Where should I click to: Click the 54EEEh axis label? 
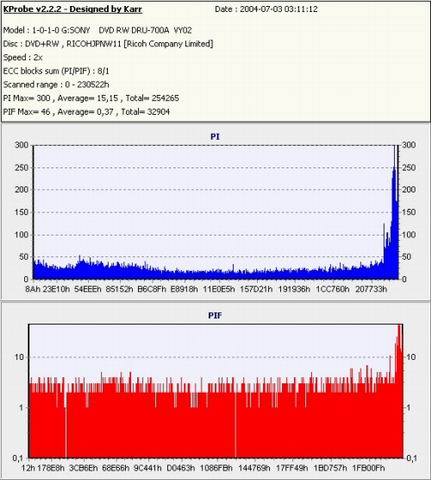(x=87, y=289)
